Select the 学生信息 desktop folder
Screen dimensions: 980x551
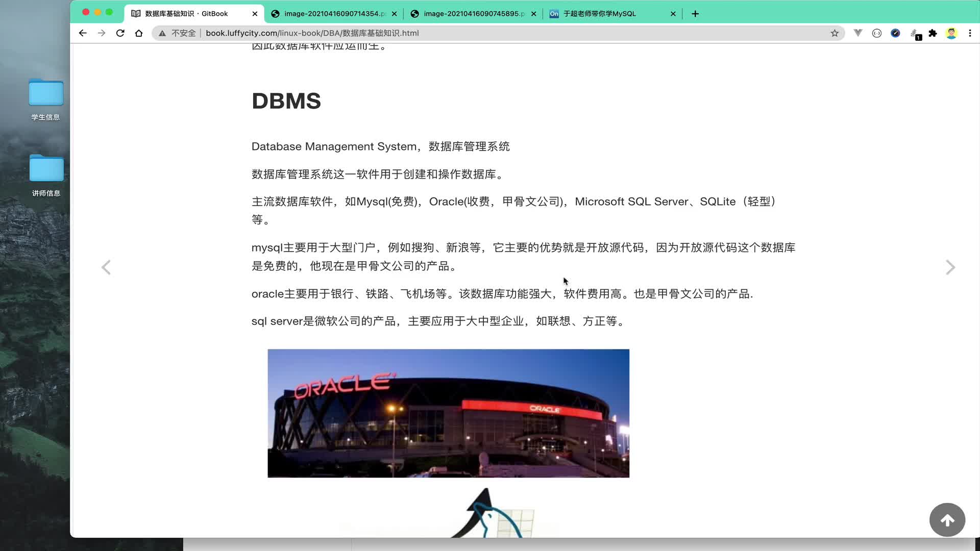pyautogui.click(x=46, y=100)
